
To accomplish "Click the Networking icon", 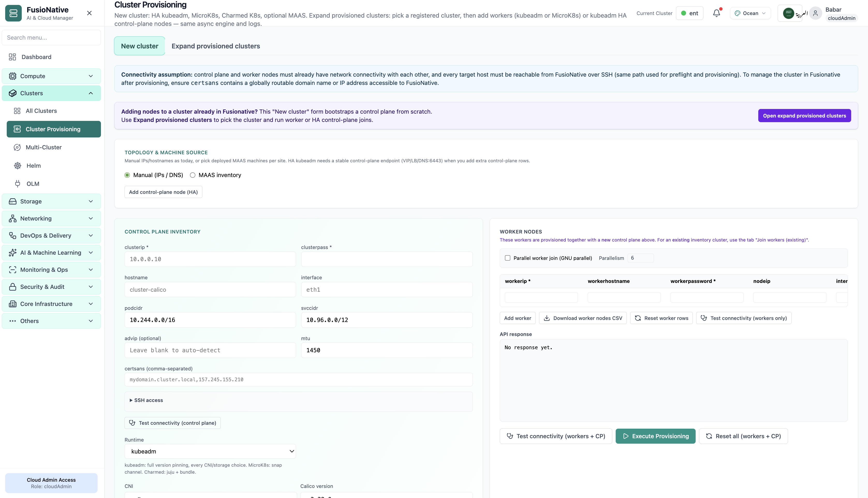I will (x=13, y=218).
